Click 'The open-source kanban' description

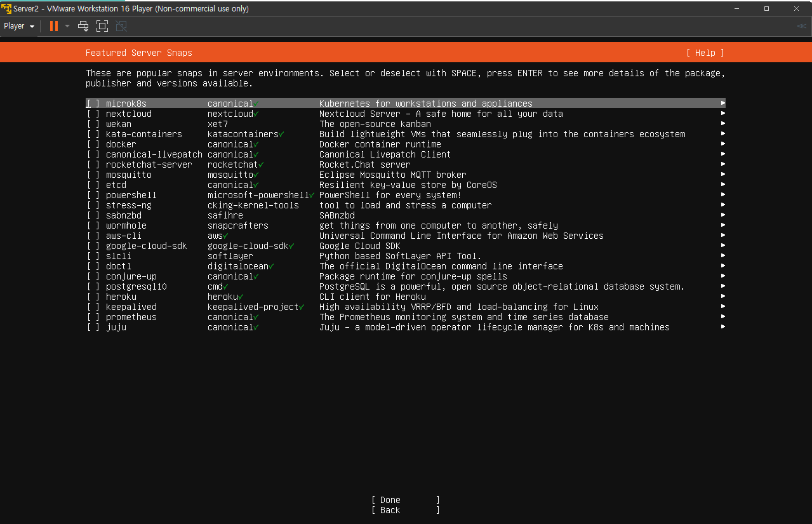[x=375, y=124]
